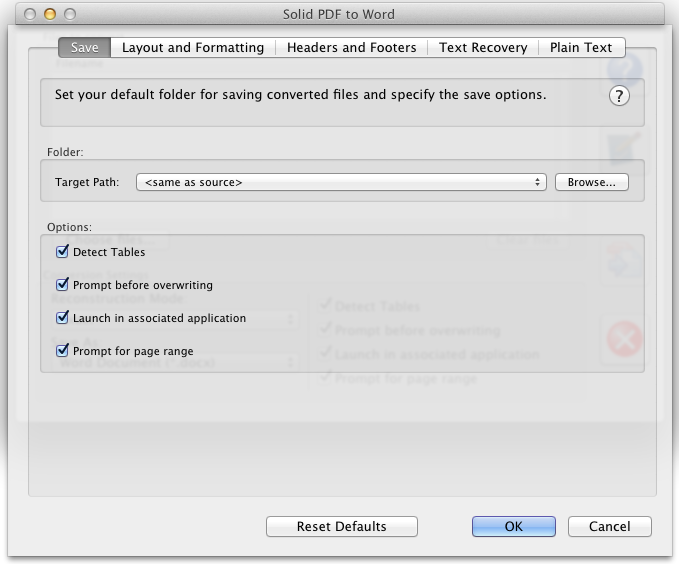
Task: Minimize the window with the yellow button
Action: (x=50, y=15)
